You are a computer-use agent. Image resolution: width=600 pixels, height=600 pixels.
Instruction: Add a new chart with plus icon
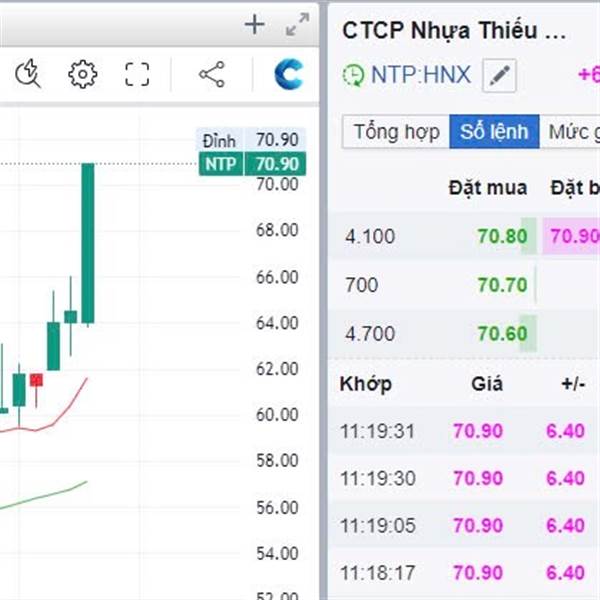pyautogui.click(x=254, y=25)
